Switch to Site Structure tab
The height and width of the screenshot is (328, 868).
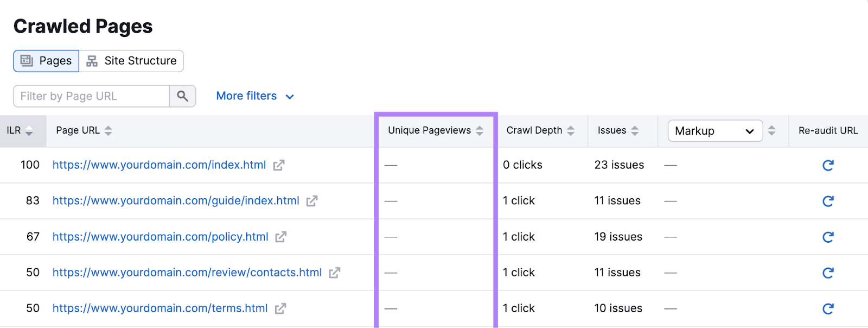click(x=132, y=61)
